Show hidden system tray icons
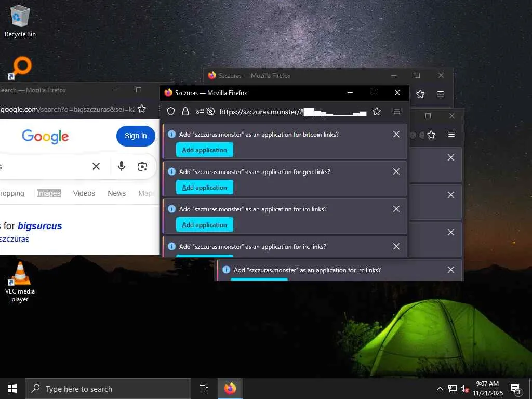 [x=440, y=389]
